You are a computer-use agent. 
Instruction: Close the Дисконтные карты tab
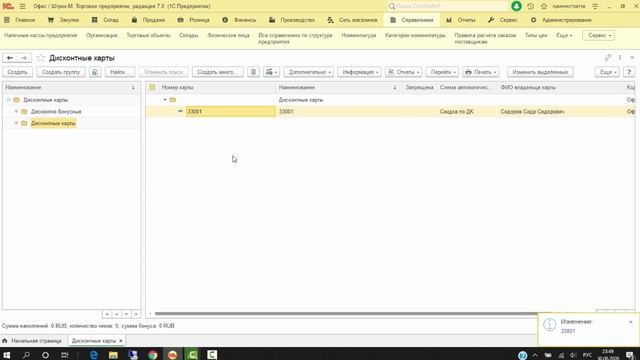(x=121, y=341)
